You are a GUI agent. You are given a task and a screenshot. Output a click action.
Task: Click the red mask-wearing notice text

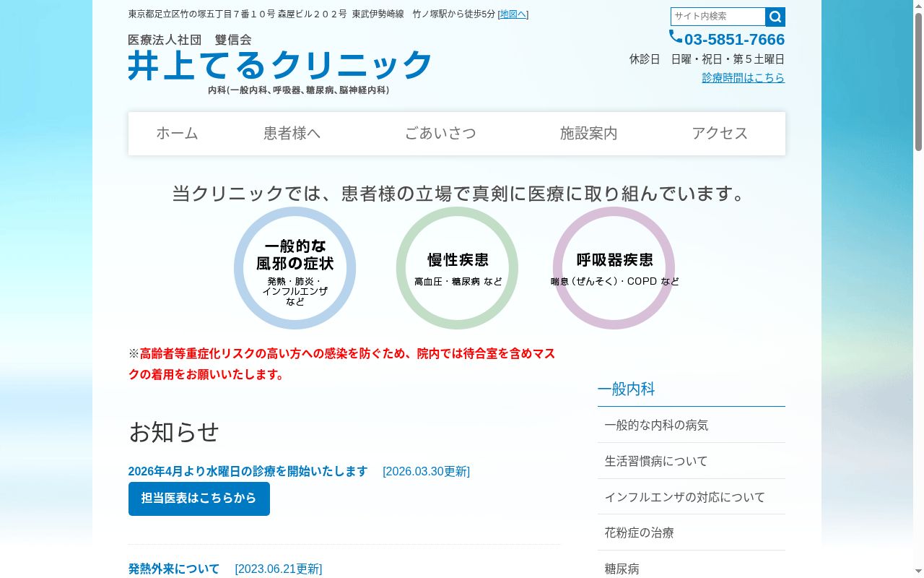[342, 364]
